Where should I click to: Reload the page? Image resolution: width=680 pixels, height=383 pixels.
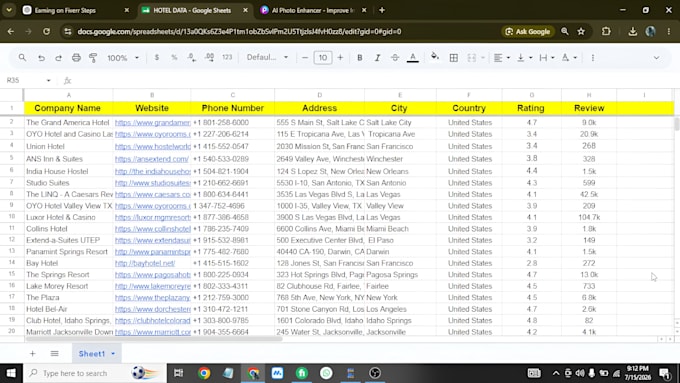click(x=46, y=31)
